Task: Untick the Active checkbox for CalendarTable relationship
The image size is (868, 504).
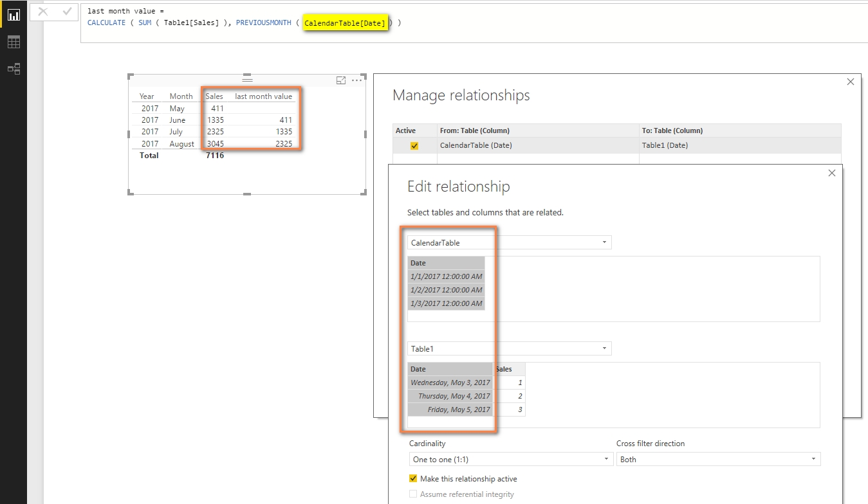Action: click(x=414, y=146)
